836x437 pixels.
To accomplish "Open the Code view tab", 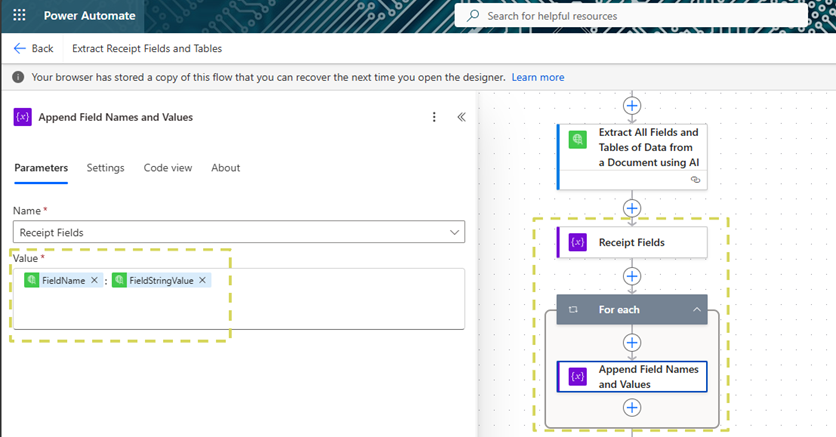I will tap(167, 168).
